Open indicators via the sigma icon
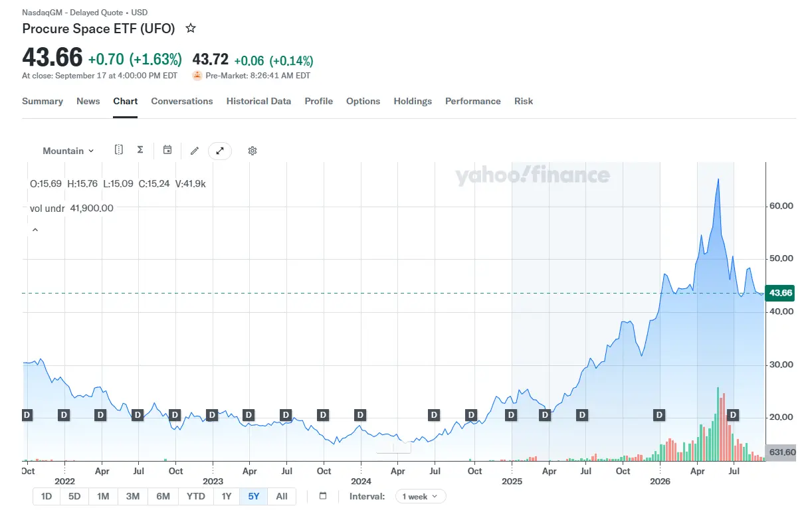The width and height of the screenshot is (808, 532). (x=140, y=150)
